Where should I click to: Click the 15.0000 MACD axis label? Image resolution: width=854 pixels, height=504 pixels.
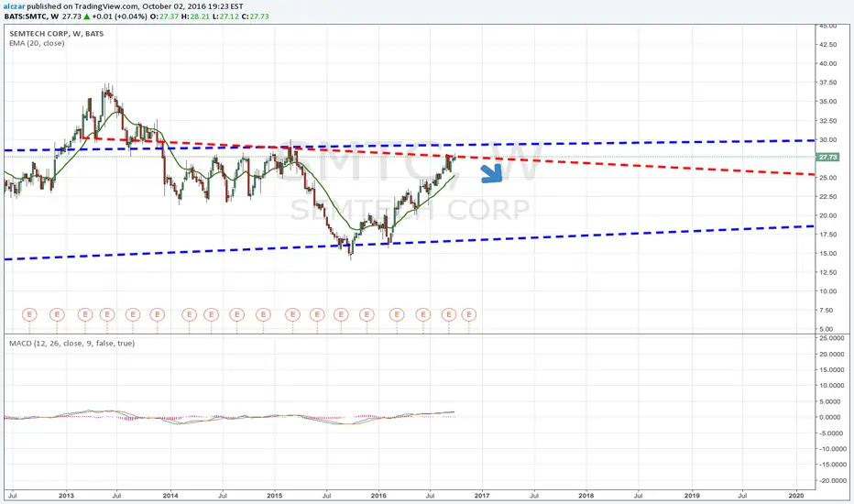click(x=831, y=370)
